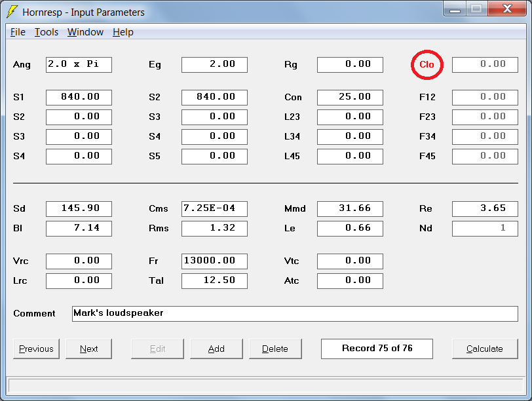Click the L34 input field
Screen dimensions: 532x401
pos(350,137)
